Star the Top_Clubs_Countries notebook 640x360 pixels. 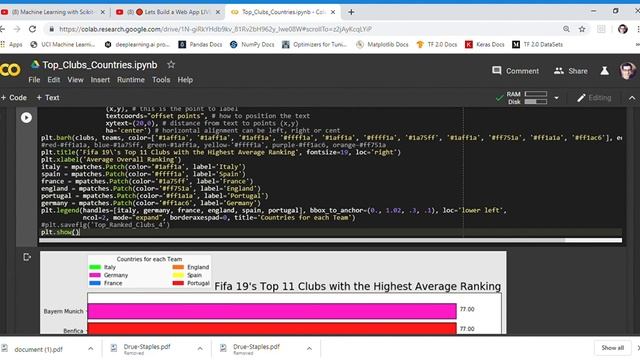[x=171, y=64]
